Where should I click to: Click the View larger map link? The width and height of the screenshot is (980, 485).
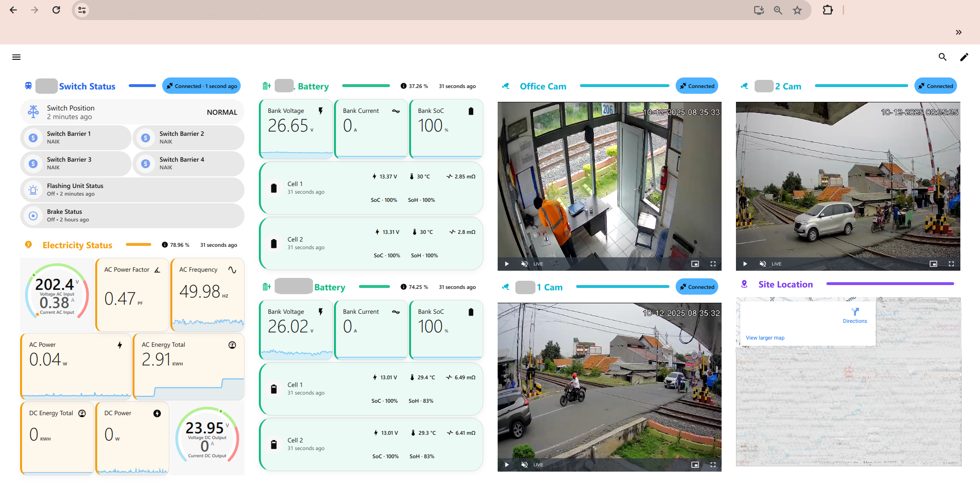point(765,338)
